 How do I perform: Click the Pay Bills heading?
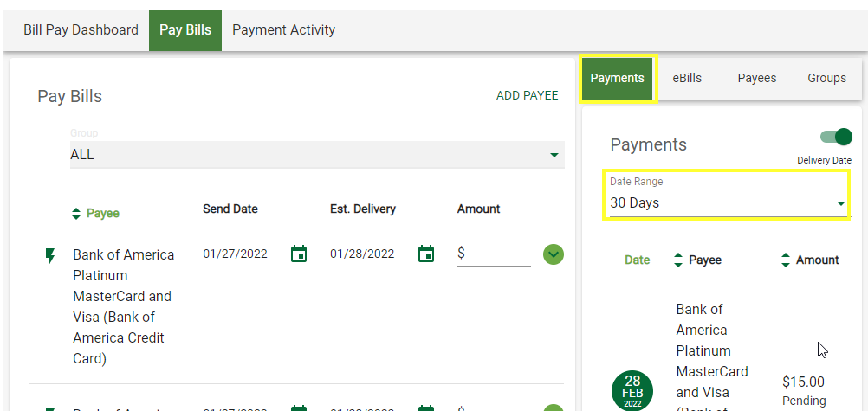(x=70, y=96)
